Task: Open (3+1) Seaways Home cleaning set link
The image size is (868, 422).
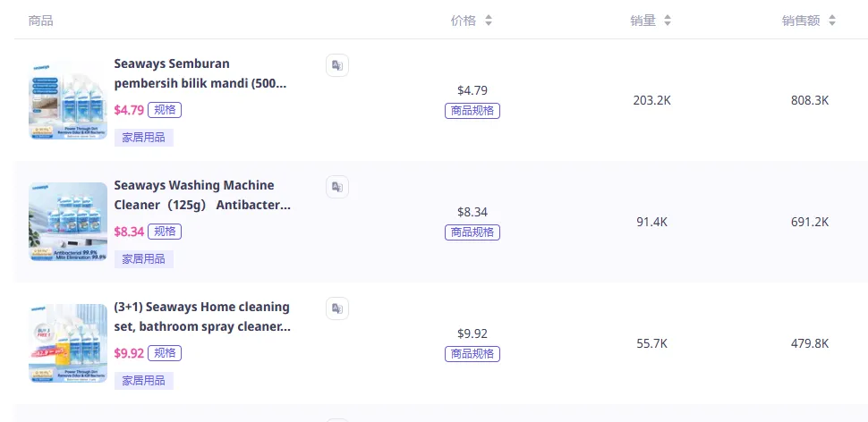Action: (x=202, y=316)
